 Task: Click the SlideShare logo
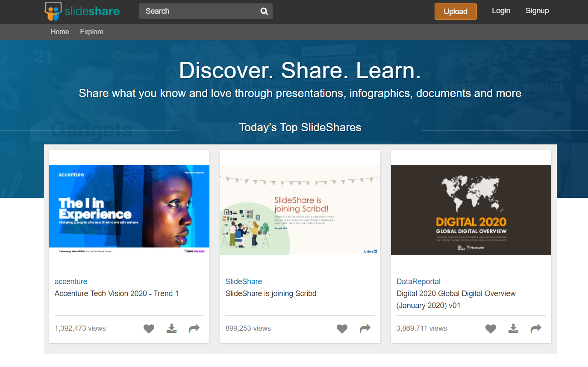click(x=82, y=11)
